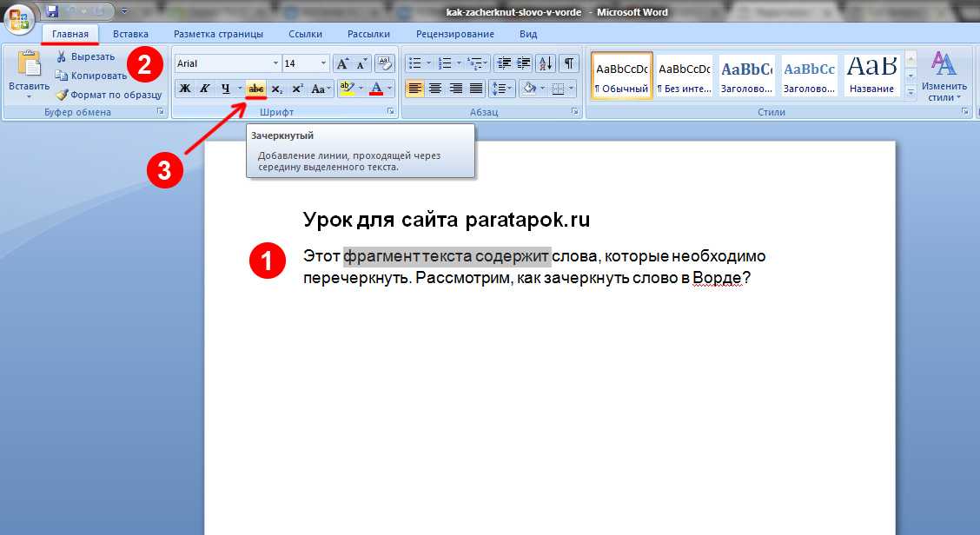
Task: Toggle strikethrough abc formatting
Action: coord(255,89)
